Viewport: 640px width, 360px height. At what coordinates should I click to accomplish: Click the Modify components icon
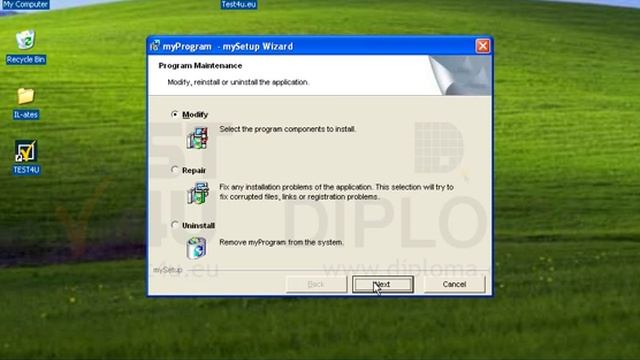coord(197,138)
